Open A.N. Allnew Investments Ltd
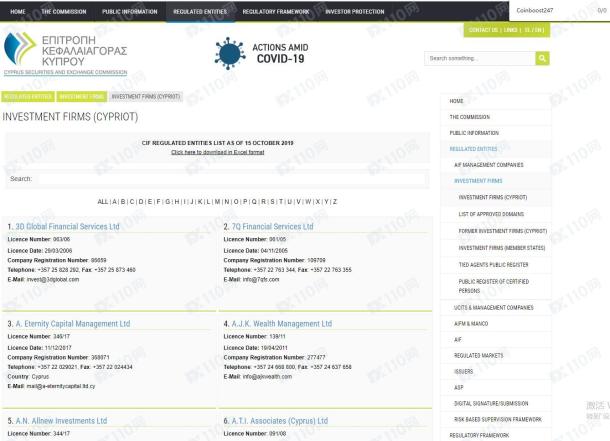 coord(61,421)
